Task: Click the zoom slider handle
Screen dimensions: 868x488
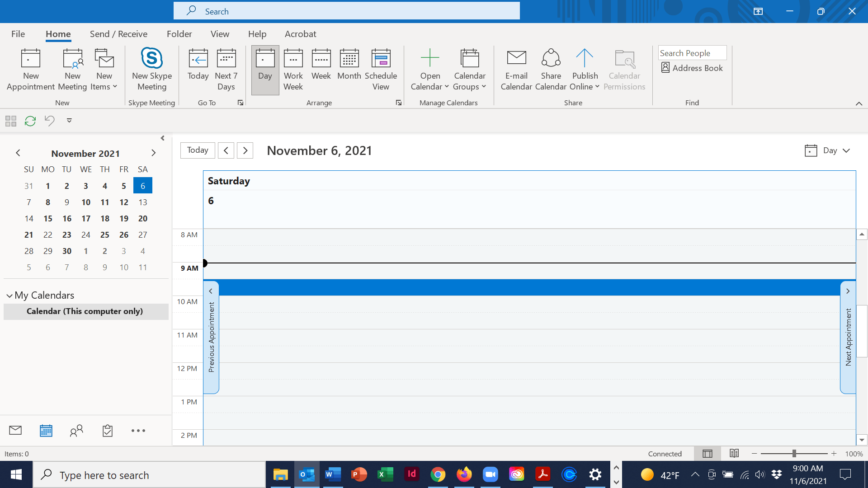Action: (x=794, y=454)
